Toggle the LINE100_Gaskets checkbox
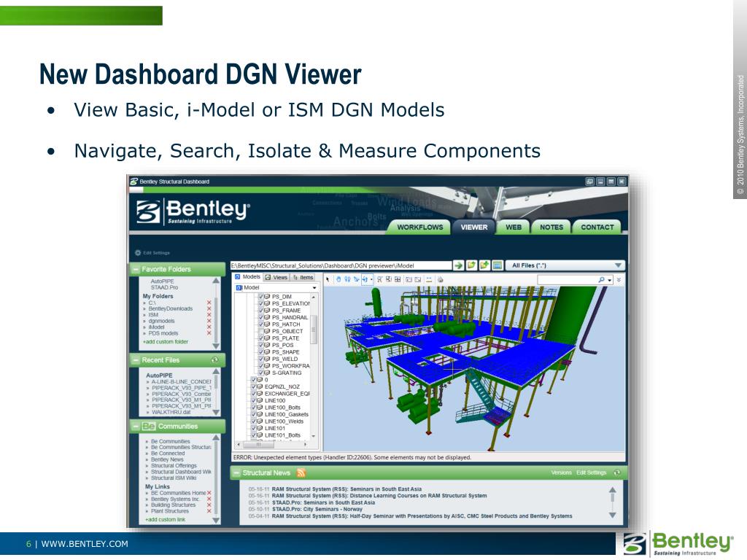 click(x=254, y=414)
